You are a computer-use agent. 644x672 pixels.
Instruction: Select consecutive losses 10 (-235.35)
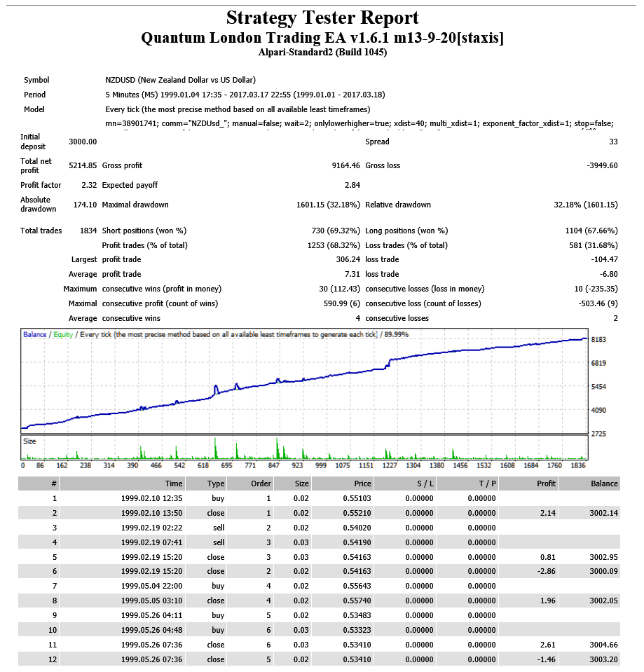click(596, 289)
